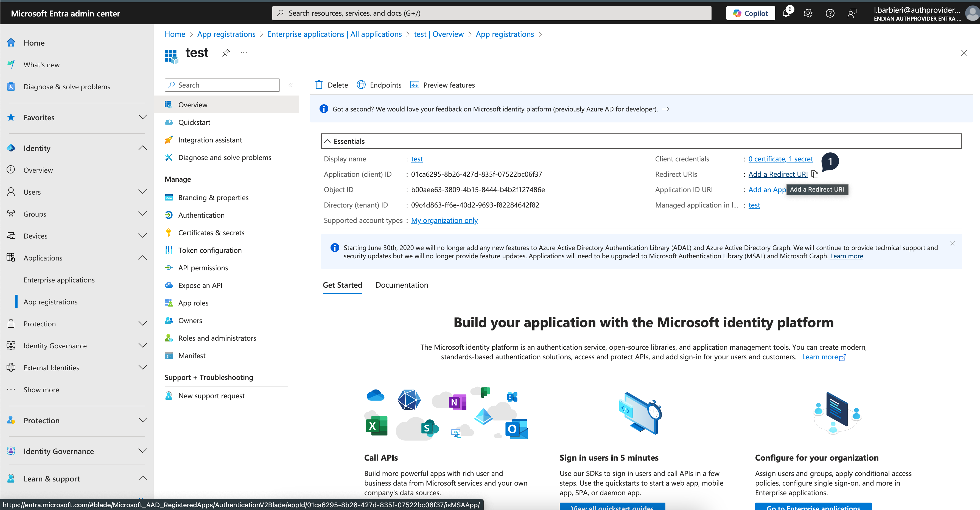Close the test app blade
Image resolution: width=980 pixels, height=510 pixels.
tap(964, 53)
